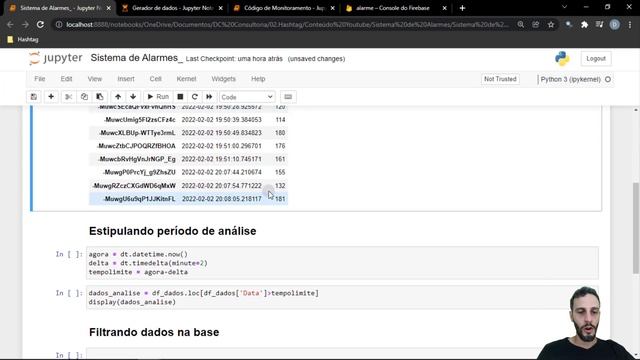640x360 pixels.
Task: Click timestamp 2022-02-02 20:07:54.771222
Action: click(222, 186)
